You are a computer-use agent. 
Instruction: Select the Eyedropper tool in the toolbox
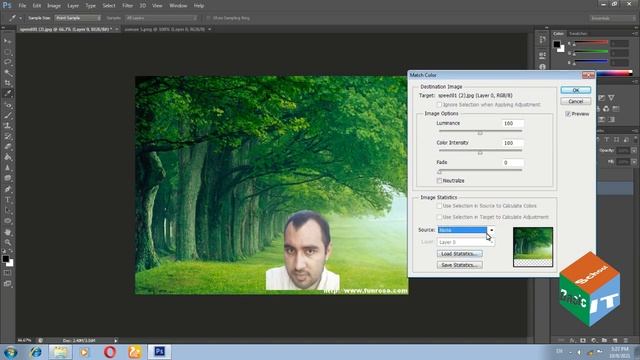click(x=8, y=93)
